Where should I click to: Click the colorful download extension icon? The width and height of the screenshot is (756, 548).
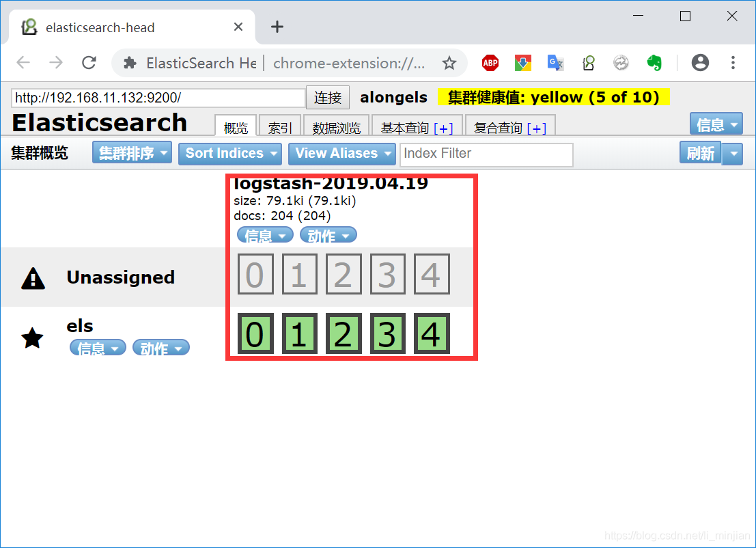point(522,63)
